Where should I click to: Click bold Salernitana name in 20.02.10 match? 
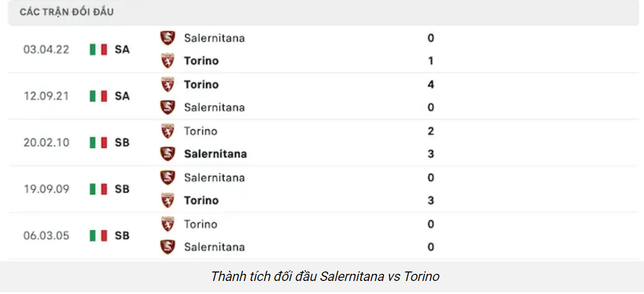tap(215, 154)
